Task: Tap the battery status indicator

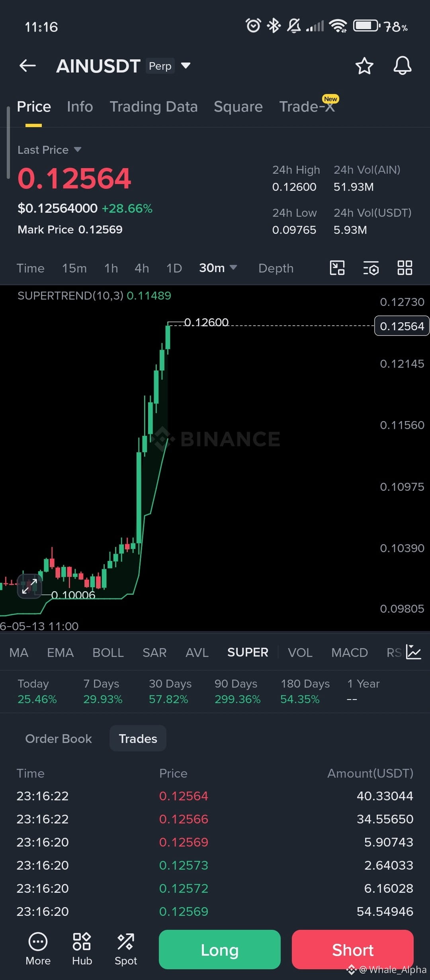Action: pyautogui.click(x=367, y=26)
